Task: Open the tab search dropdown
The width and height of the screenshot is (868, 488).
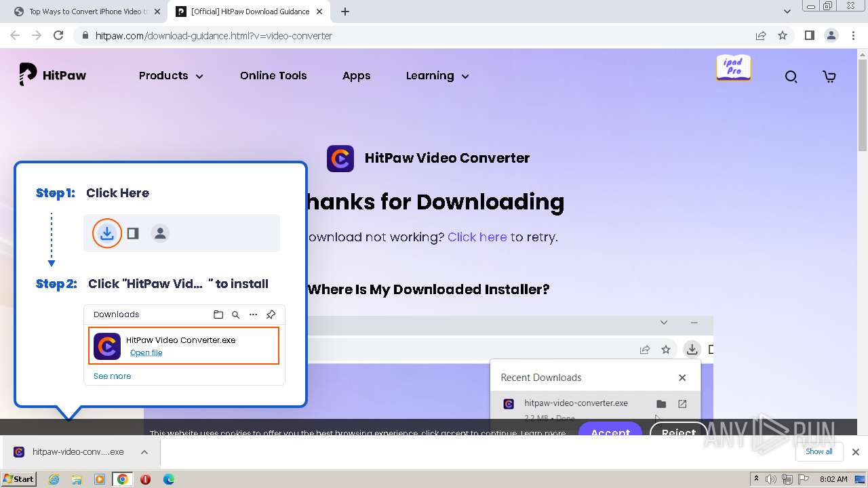Action: pyautogui.click(x=787, y=12)
